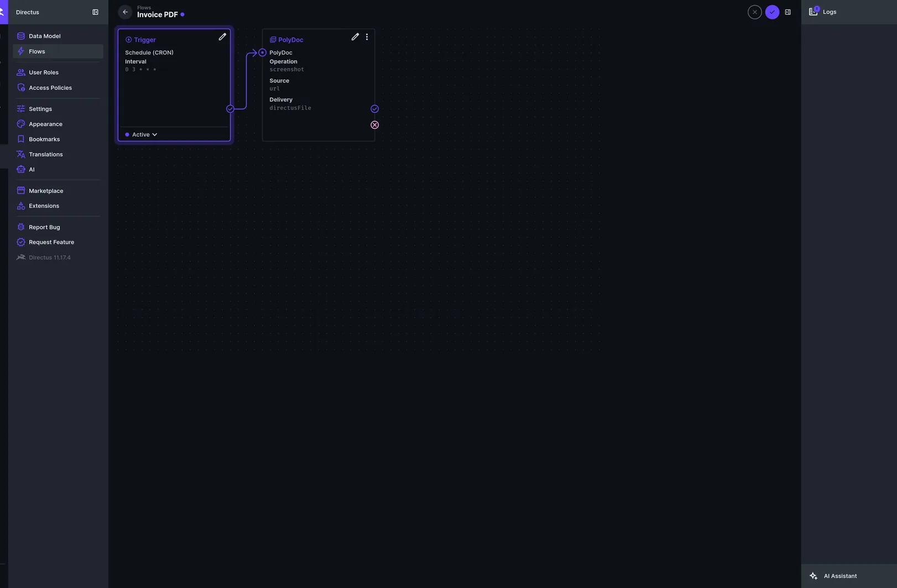Open Logs panel icon
Screen dimensions: 897x588
[813, 12]
